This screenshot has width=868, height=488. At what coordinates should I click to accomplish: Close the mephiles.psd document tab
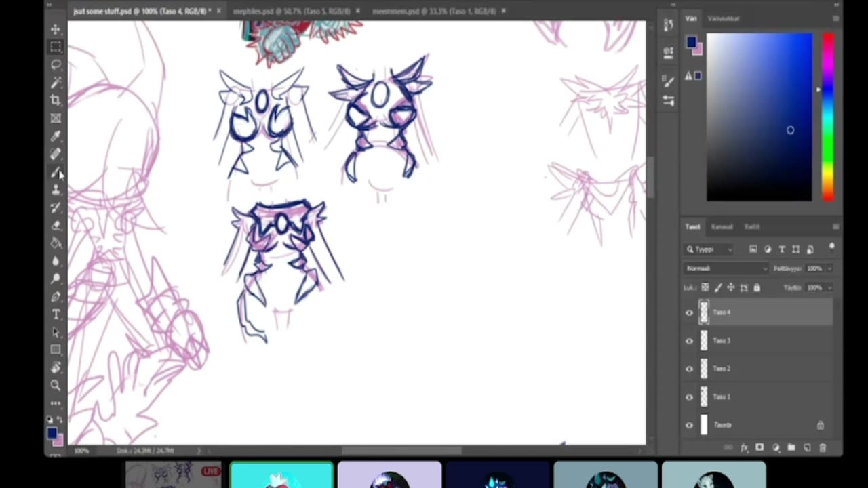[358, 11]
